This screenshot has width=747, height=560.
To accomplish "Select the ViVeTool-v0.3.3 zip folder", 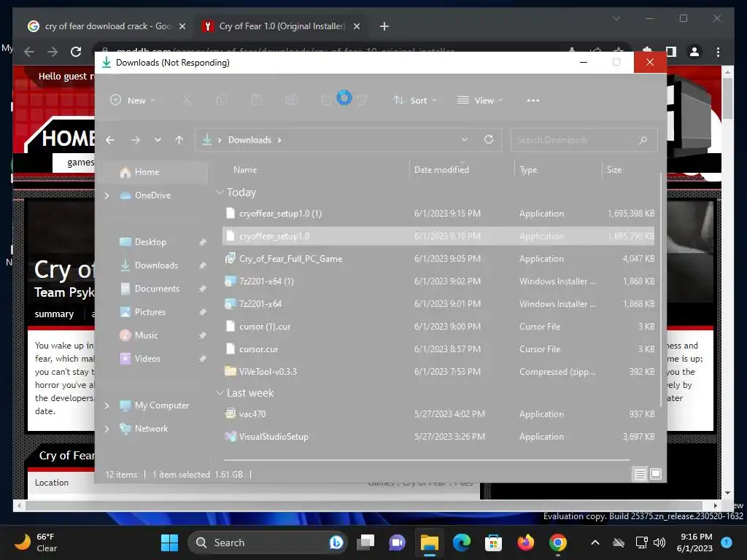I will tap(438, 371).
